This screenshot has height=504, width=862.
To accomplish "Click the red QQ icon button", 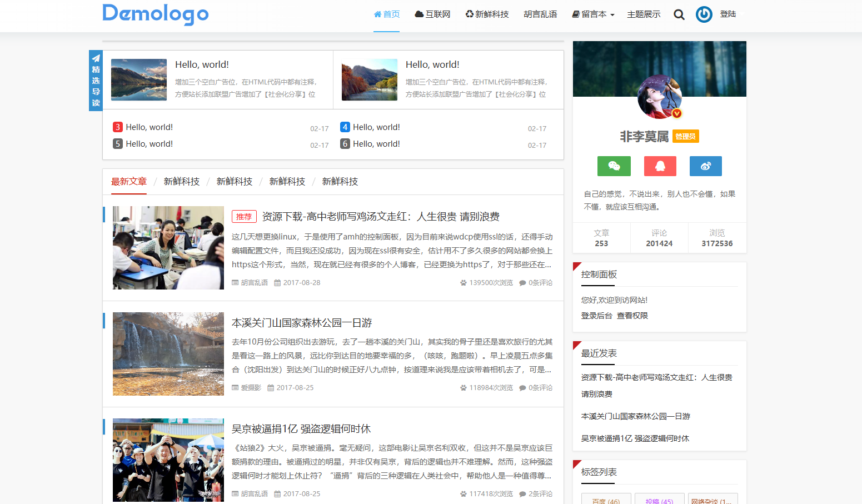I will click(x=660, y=166).
